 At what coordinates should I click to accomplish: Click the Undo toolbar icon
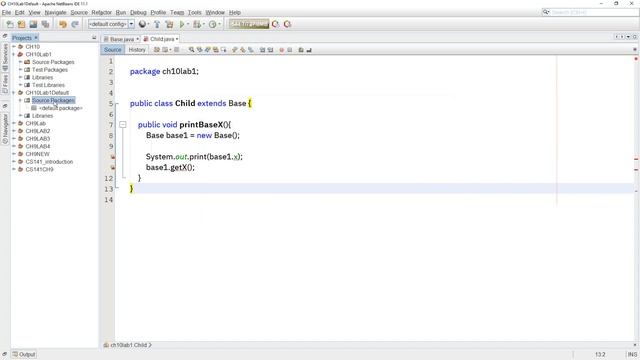(63, 24)
